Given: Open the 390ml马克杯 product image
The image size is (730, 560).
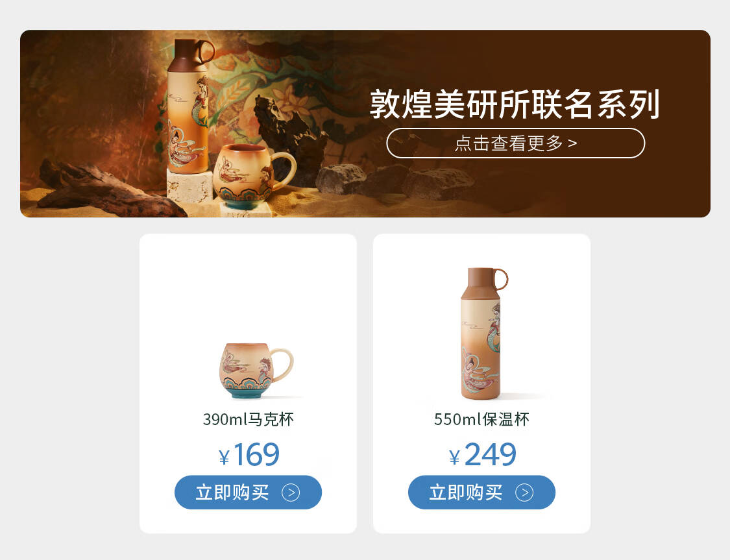Looking at the screenshot, I should tap(256, 371).
